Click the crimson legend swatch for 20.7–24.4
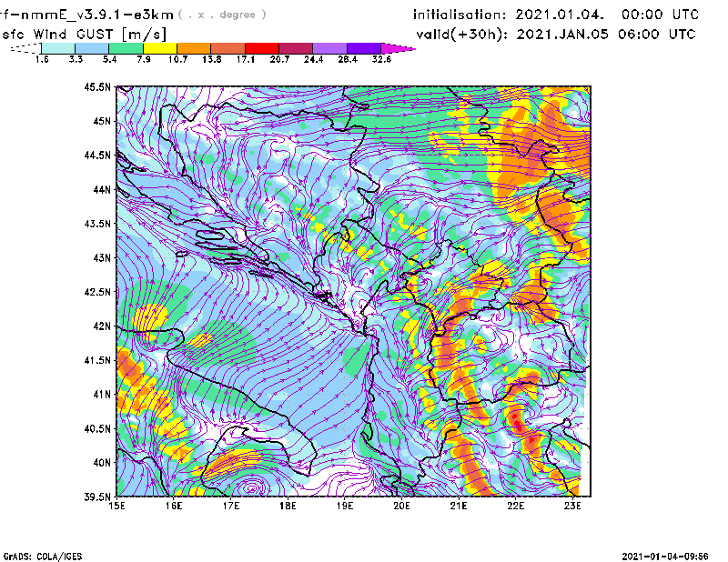728x562 pixels. [296, 48]
